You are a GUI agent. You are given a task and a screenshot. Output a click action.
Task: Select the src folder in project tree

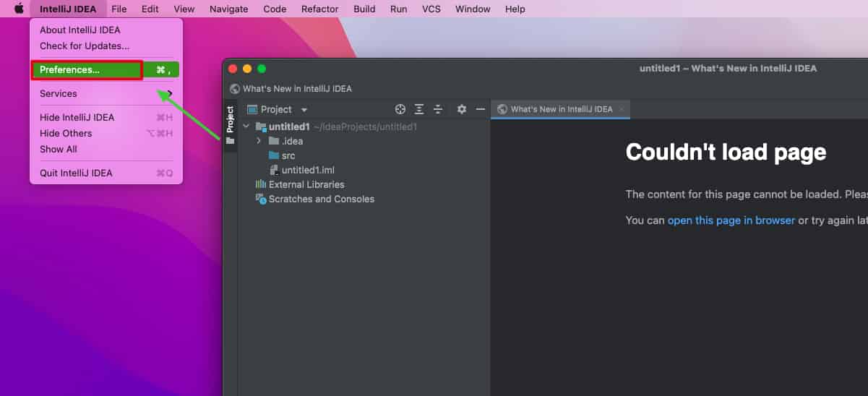pyautogui.click(x=288, y=155)
